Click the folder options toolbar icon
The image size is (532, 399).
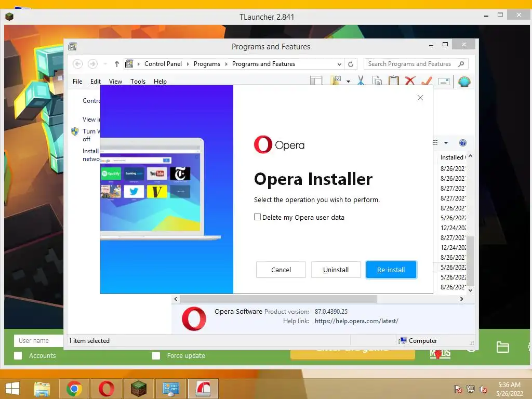click(336, 81)
